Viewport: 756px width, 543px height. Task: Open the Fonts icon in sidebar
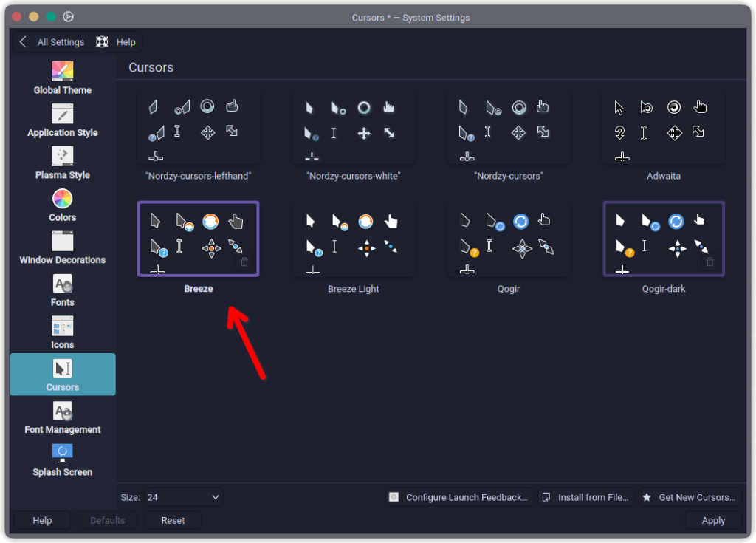tap(62, 284)
